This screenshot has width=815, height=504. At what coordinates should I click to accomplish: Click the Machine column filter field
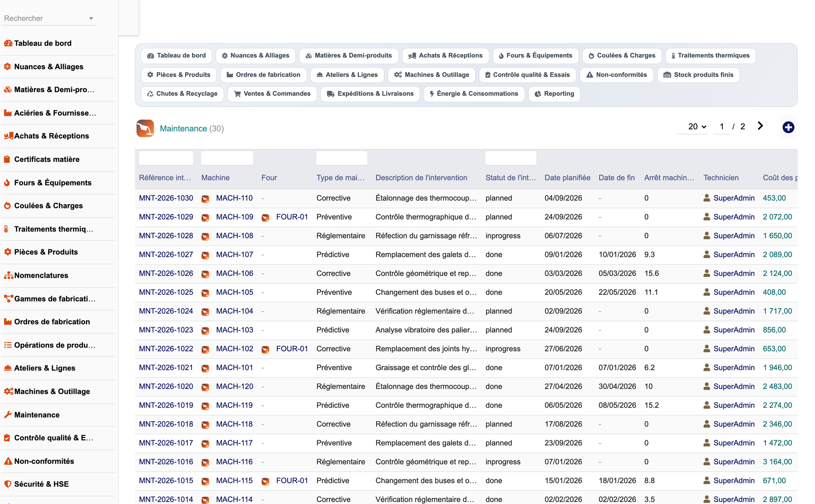coord(227,158)
